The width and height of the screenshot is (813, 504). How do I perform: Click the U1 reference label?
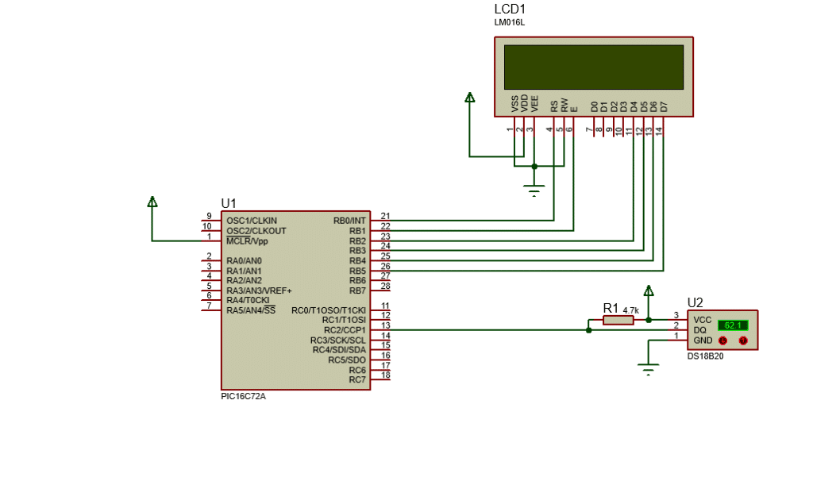pyautogui.click(x=228, y=203)
